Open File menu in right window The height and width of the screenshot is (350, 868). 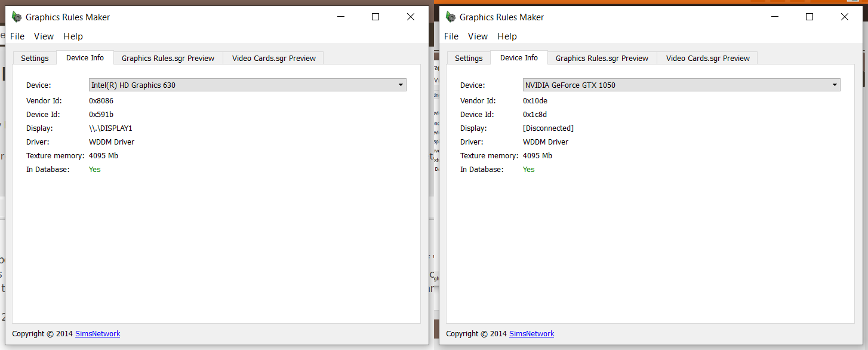451,36
